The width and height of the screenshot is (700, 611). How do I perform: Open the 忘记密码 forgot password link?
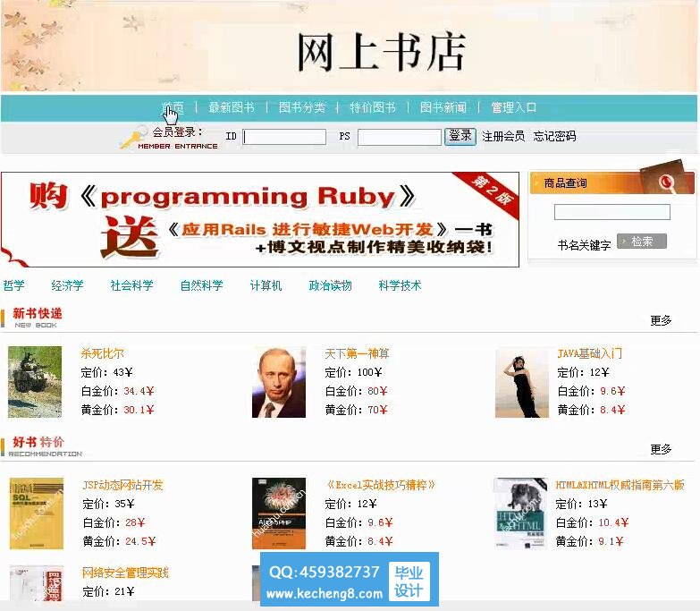point(554,136)
